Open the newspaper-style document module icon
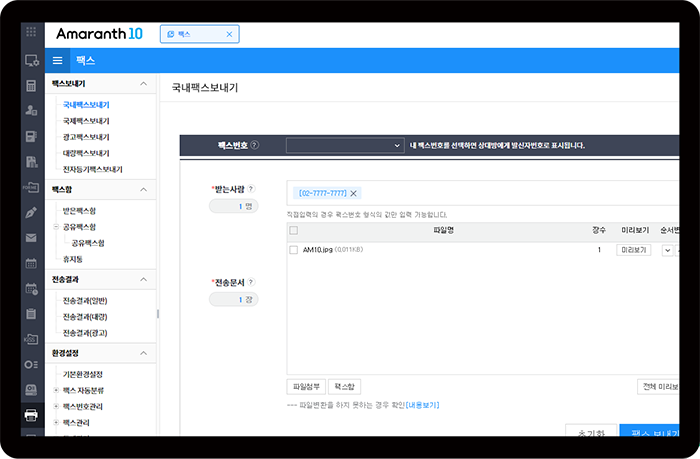 pyautogui.click(x=31, y=136)
